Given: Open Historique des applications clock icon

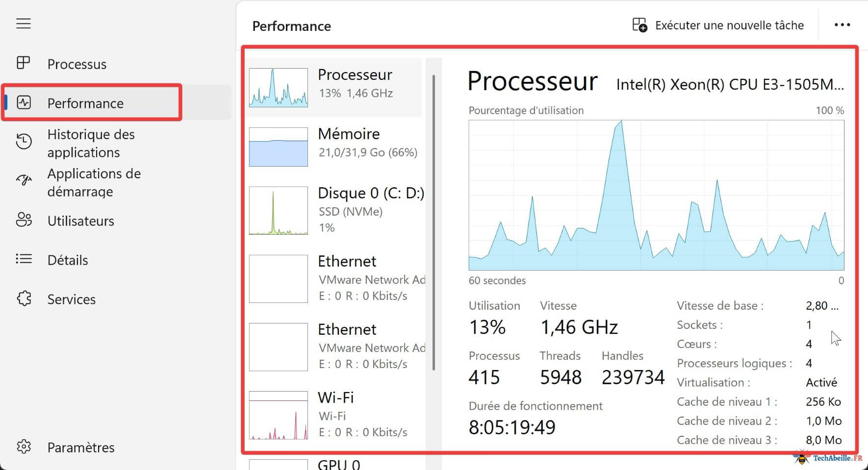Looking at the screenshot, I should click(x=24, y=142).
